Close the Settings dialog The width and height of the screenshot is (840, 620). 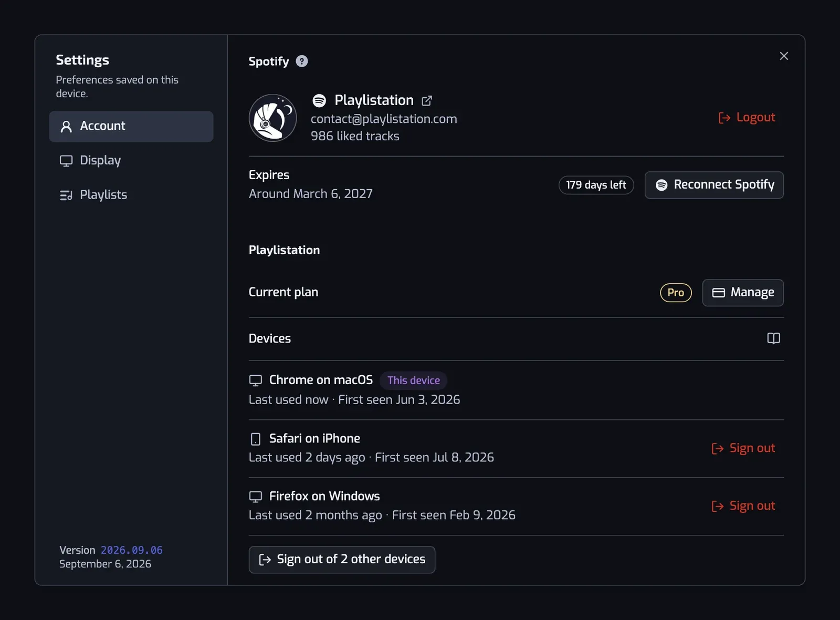click(x=784, y=56)
